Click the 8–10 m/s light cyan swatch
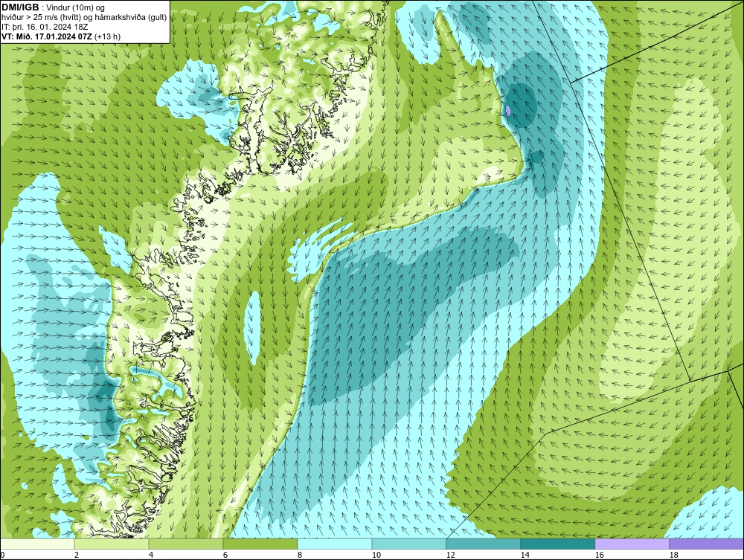Viewport: 744px width, 560px height. coord(335,544)
